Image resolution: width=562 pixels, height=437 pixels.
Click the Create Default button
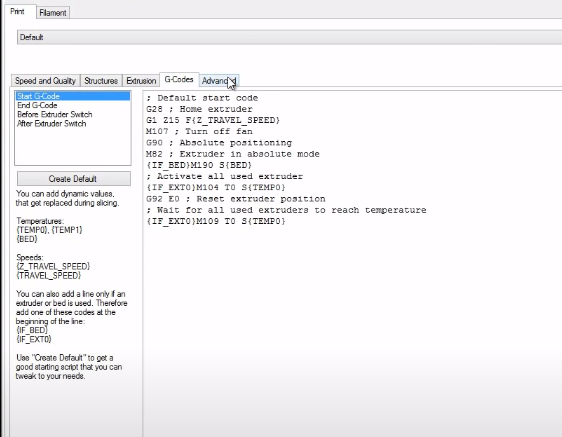[x=74, y=179]
